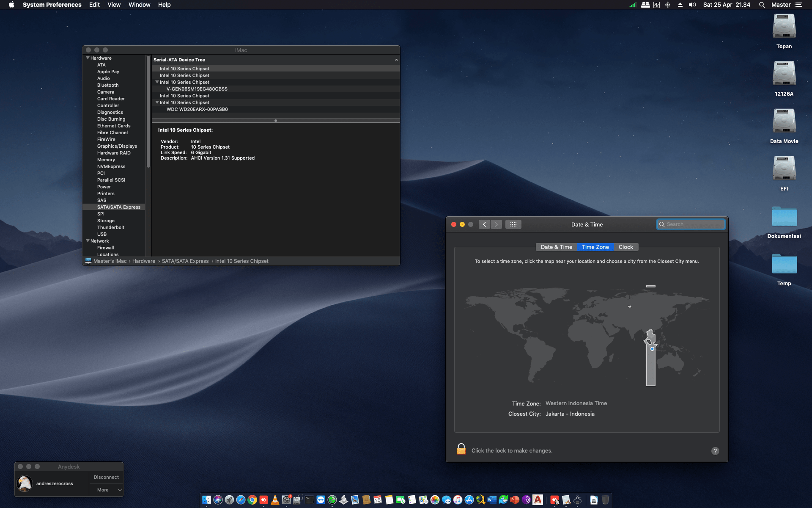The height and width of the screenshot is (508, 812).
Task: Select the Time Zone tab
Action: click(595, 247)
